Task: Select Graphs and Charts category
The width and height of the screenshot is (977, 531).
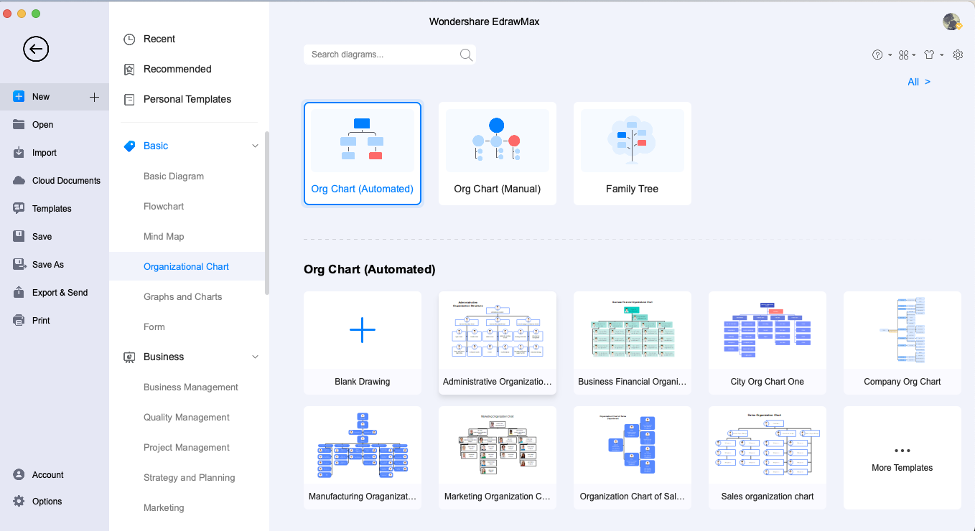Action: [183, 297]
